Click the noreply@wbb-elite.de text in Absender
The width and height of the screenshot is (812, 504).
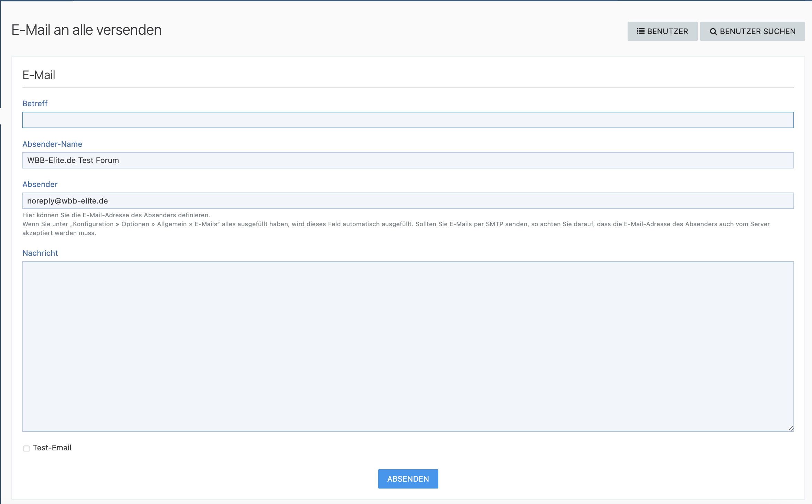pos(67,201)
